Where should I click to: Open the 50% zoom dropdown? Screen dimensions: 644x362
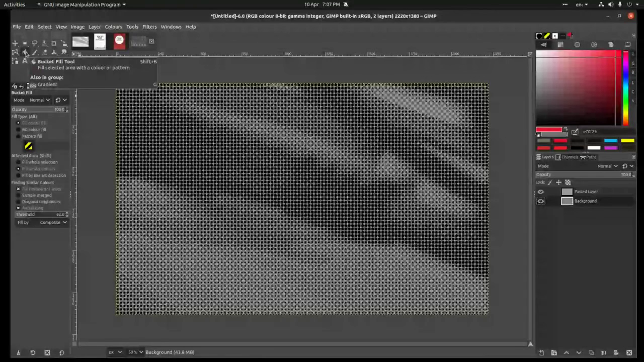pyautogui.click(x=135, y=352)
